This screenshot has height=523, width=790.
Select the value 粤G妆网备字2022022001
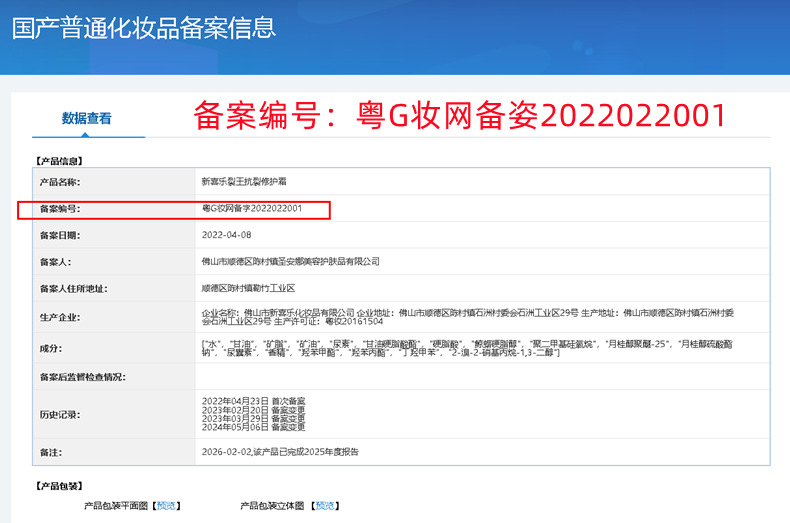[x=252, y=208]
